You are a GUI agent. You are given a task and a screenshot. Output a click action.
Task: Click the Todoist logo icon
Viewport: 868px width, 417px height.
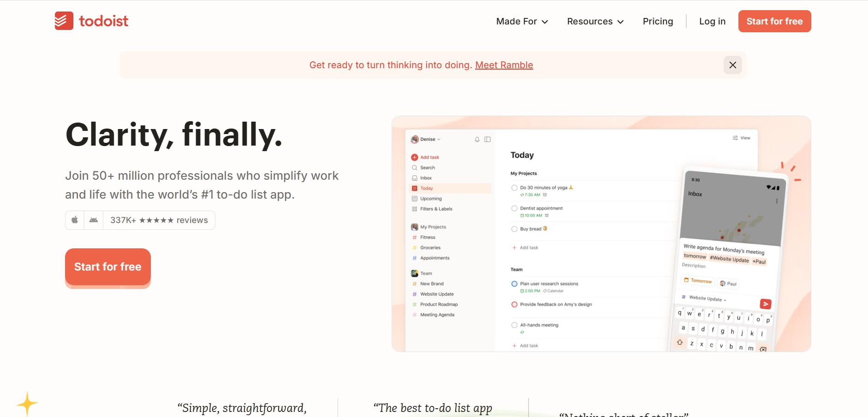pyautogui.click(x=64, y=21)
